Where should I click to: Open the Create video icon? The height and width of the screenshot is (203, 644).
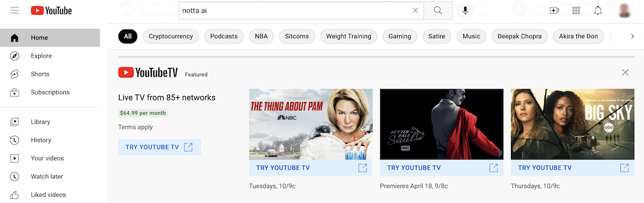pyautogui.click(x=555, y=10)
